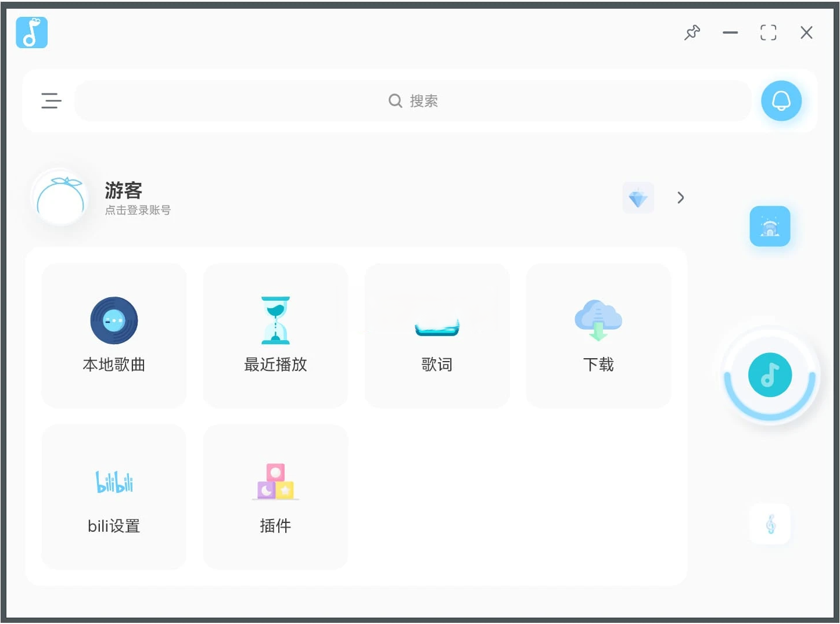
Task: Maximize the window to fullscreen
Action: click(x=768, y=33)
